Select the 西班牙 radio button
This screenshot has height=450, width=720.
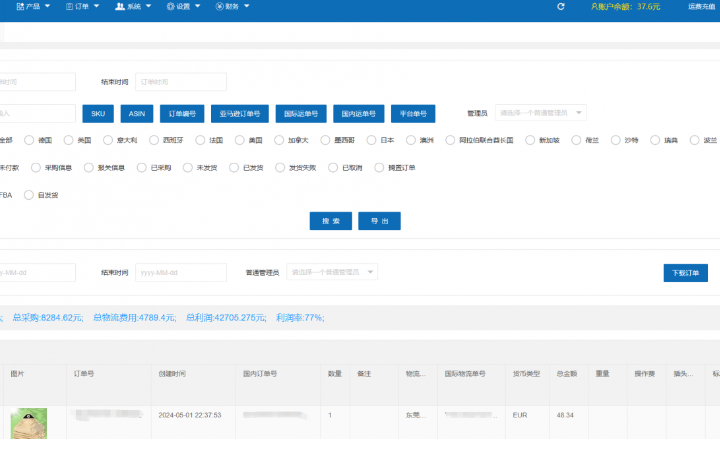(x=154, y=140)
